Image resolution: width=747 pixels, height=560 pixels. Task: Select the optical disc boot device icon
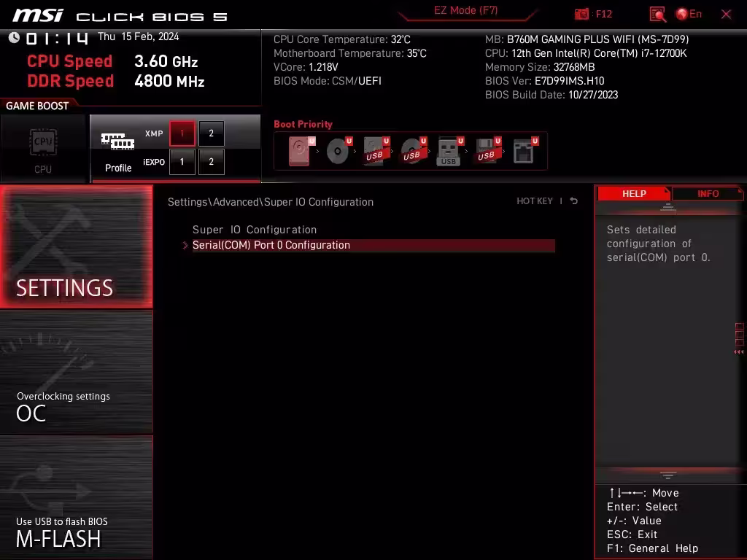coord(338,151)
